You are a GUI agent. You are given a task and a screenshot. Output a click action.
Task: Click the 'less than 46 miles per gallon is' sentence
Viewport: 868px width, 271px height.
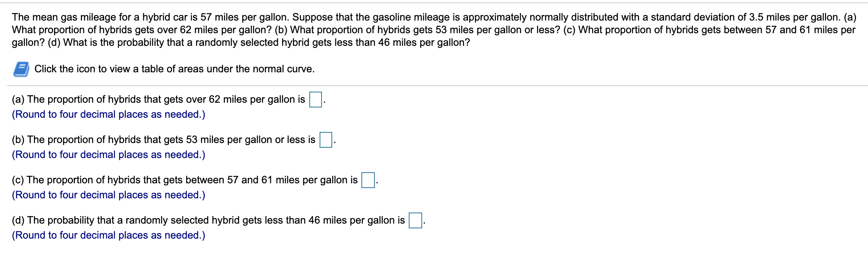[208, 220]
